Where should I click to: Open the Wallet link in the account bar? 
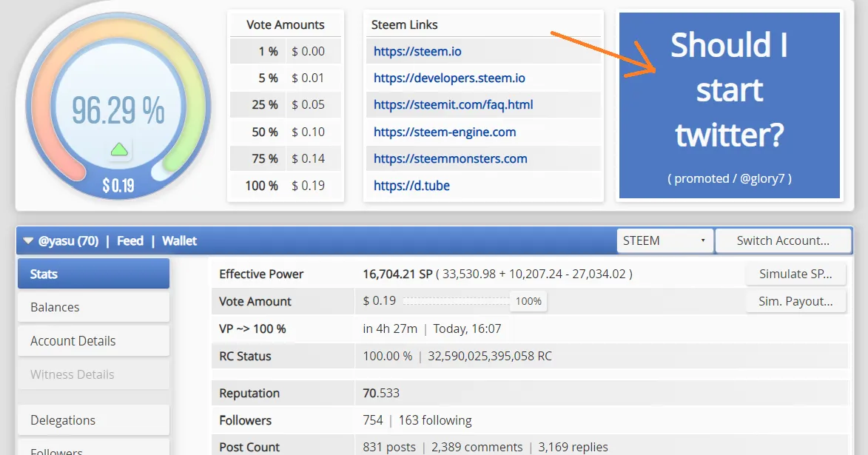tap(179, 240)
